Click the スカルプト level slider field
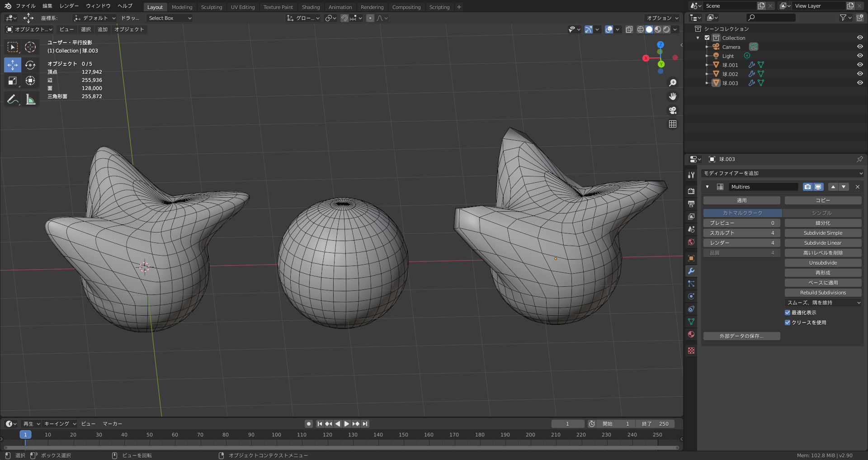The height and width of the screenshot is (460, 868). pos(741,233)
